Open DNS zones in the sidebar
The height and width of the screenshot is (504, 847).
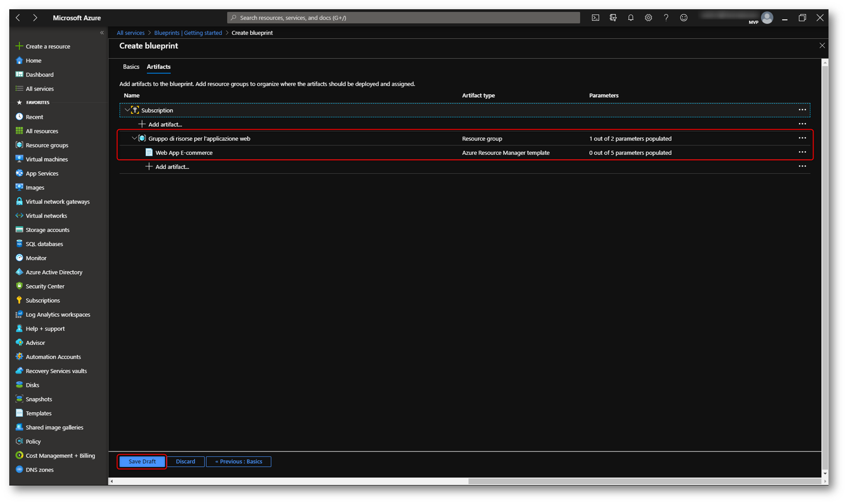pyautogui.click(x=40, y=469)
